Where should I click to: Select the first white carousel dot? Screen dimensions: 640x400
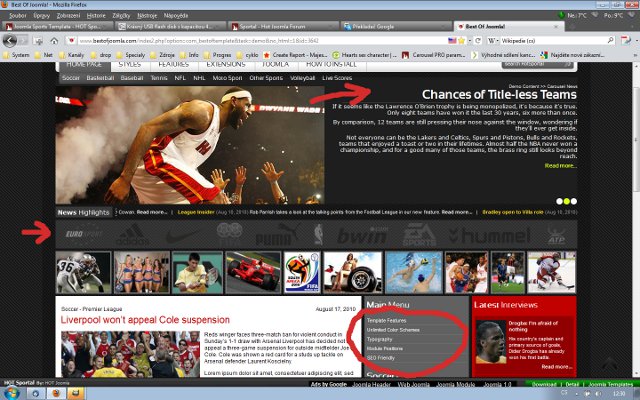point(559,201)
